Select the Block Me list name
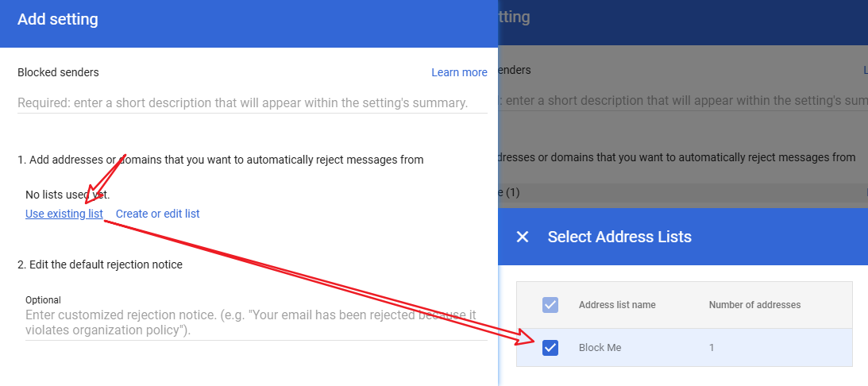868x386 pixels. (600, 348)
